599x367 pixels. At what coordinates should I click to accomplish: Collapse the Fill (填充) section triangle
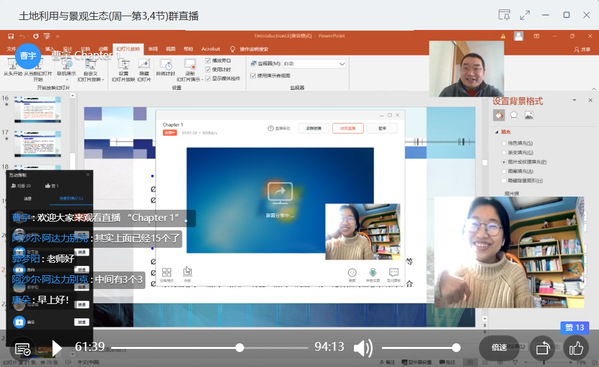click(x=497, y=132)
